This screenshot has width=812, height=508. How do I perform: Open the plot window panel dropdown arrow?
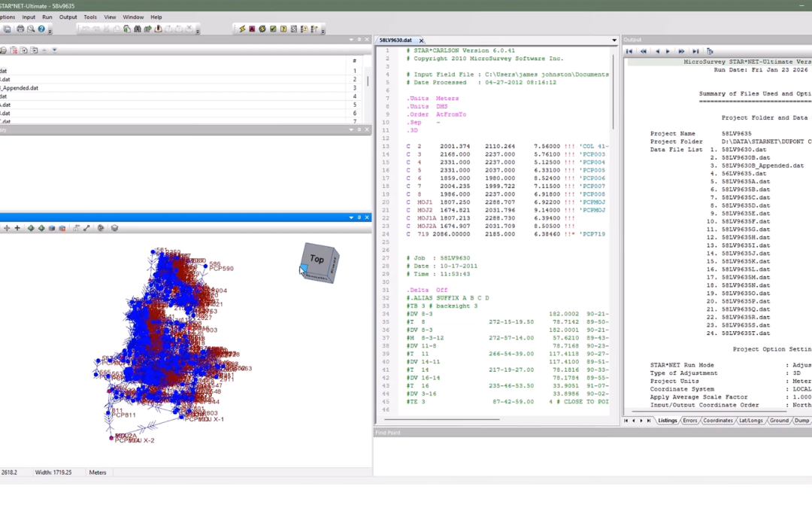pos(351,217)
